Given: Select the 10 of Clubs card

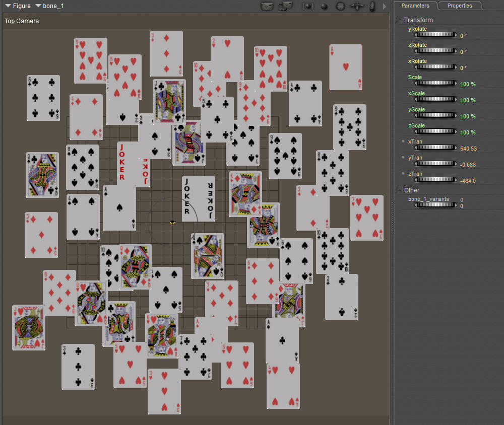Looking at the screenshot, I should point(333,251).
